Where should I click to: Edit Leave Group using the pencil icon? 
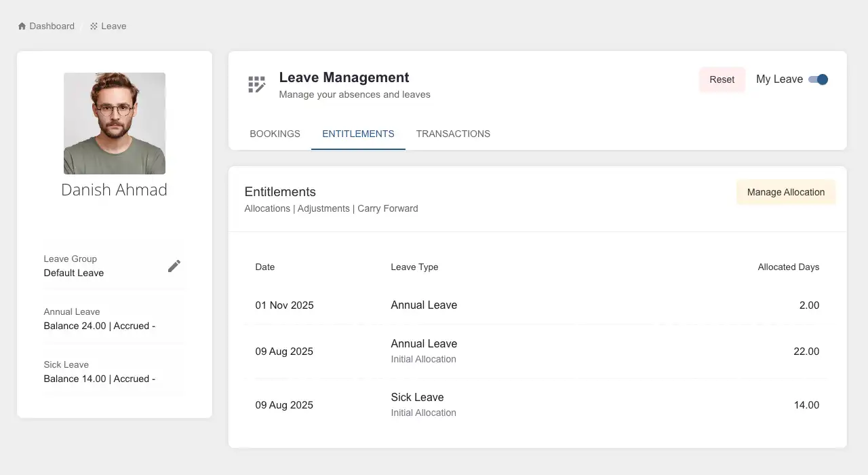click(174, 266)
